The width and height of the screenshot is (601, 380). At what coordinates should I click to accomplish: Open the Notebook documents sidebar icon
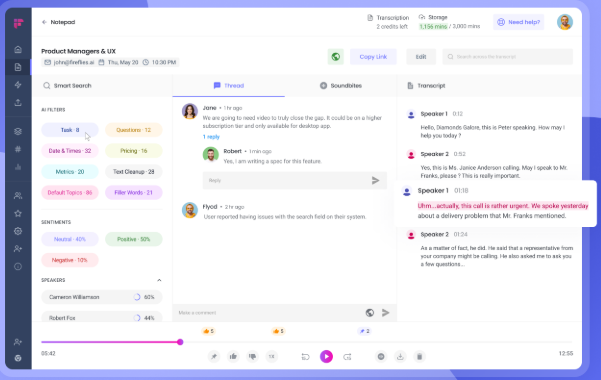[x=18, y=67]
